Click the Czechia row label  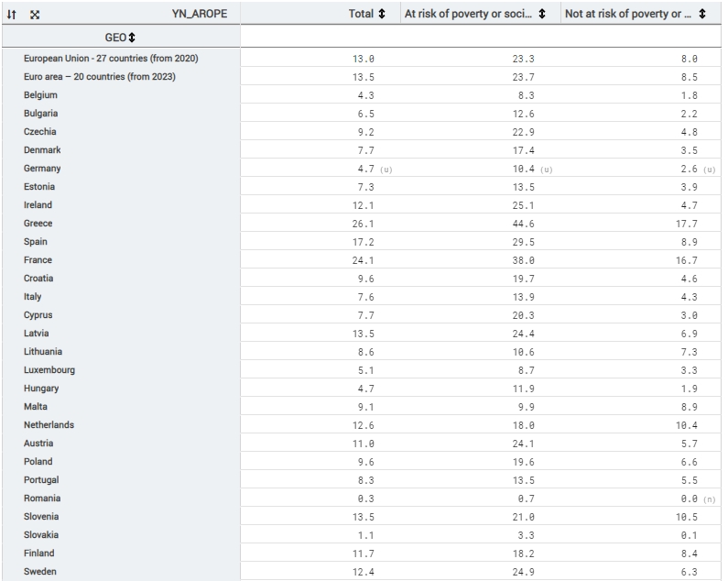pos(40,132)
